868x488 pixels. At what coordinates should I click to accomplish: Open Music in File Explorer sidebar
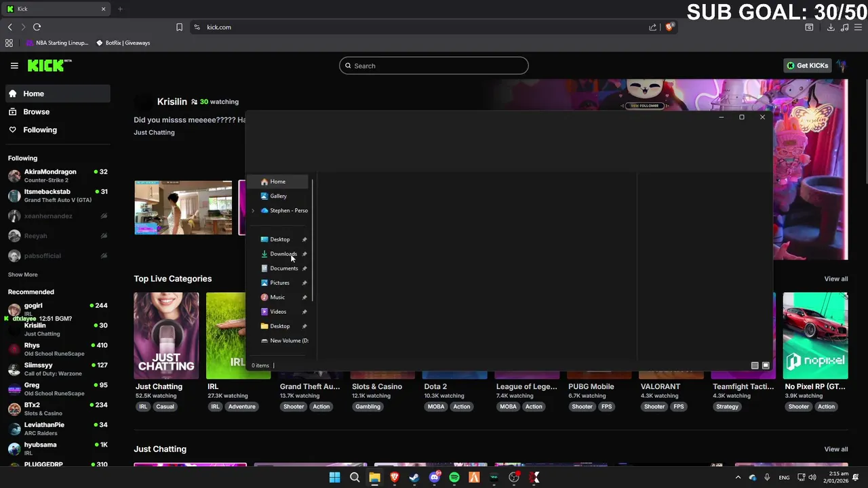coord(278,297)
